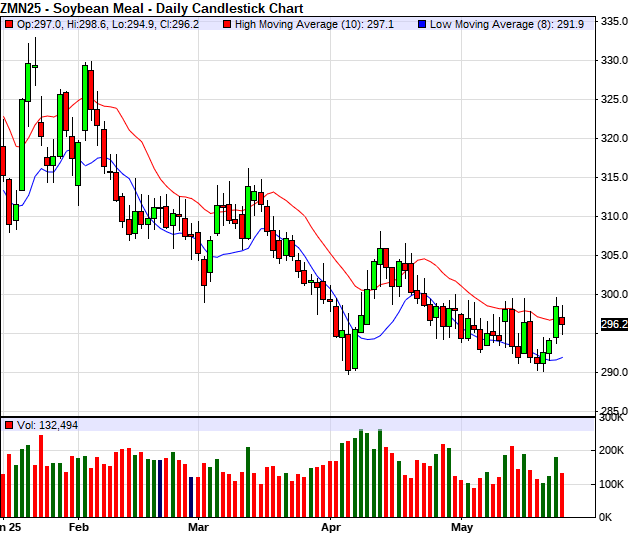
Task: Click the 100K volume axis label
Action: pyautogui.click(x=612, y=484)
